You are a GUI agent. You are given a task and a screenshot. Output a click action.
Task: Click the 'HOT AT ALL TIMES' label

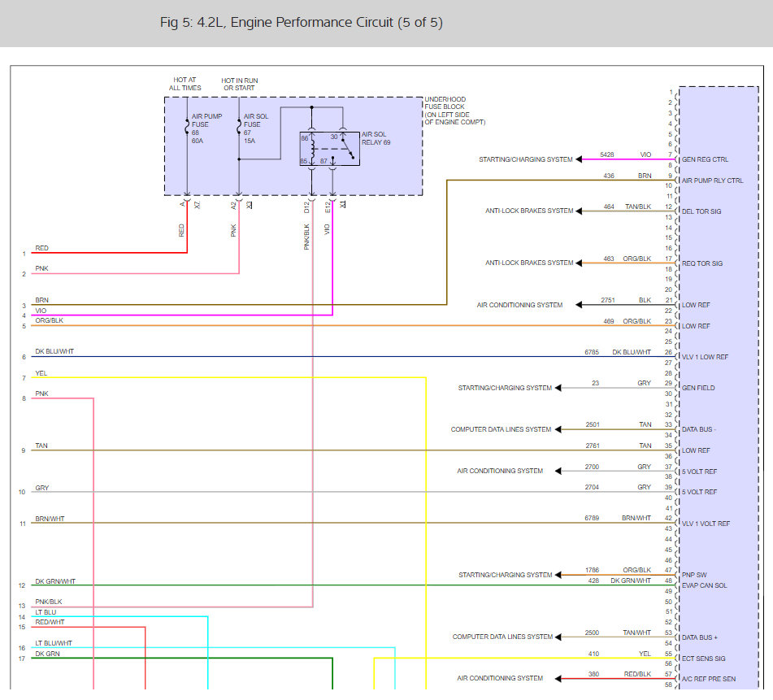(x=185, y=84)
